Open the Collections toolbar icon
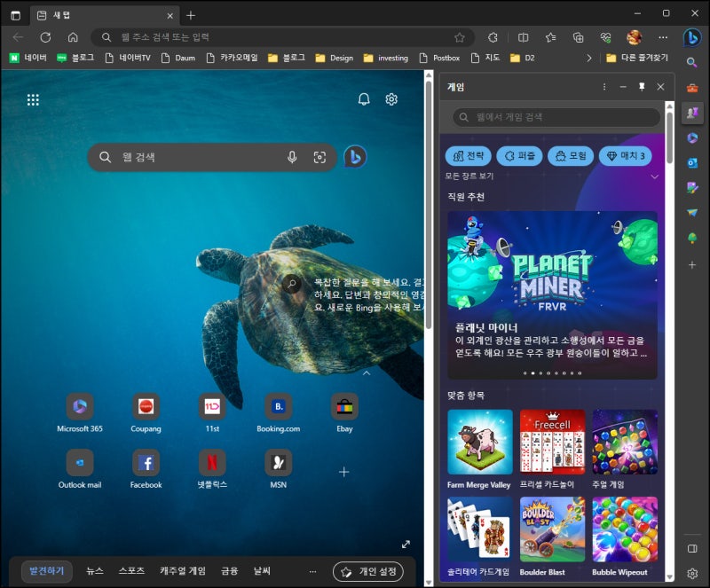This screenshot has height=588, width=710. tap(579, 37)
